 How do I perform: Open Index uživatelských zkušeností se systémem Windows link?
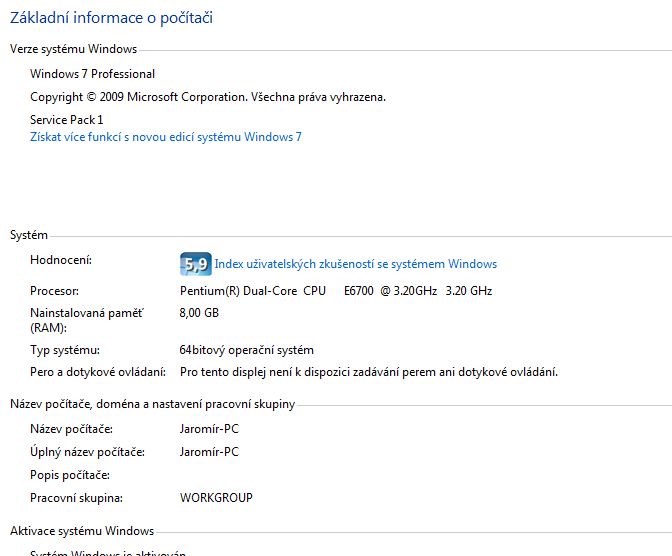click(x=356, y=264)
